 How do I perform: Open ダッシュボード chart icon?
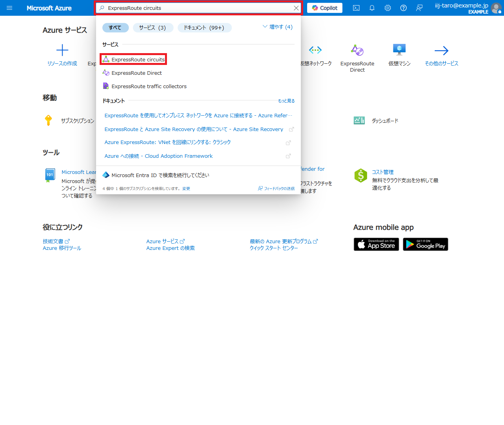[359, 120]
